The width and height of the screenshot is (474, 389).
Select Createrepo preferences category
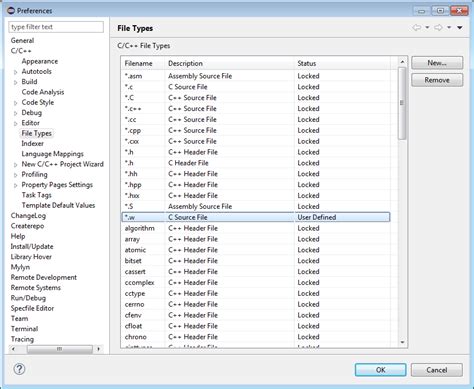(x=27, y=226)
